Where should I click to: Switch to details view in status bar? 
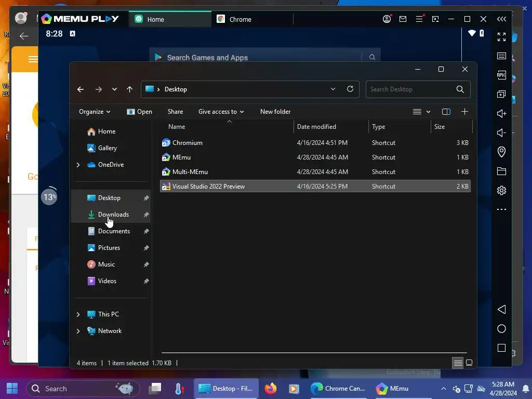coord(458,363)
